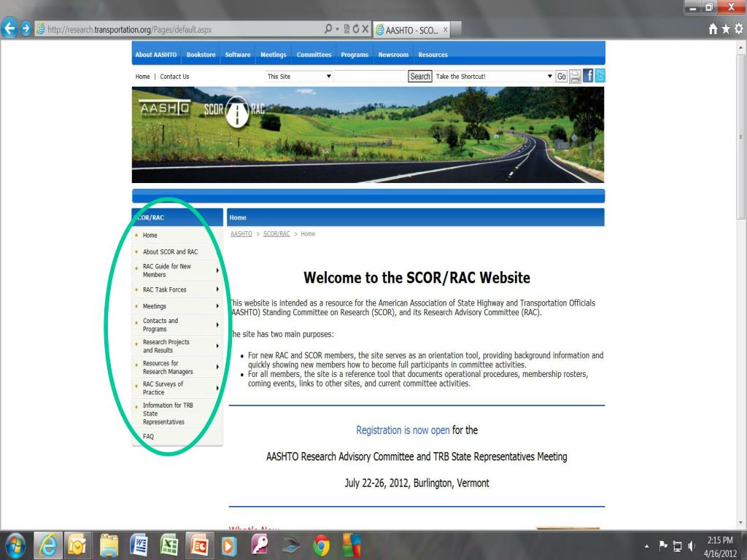Open Information for TRB State Representatives
This screenshot has width=747, height=560.
[x=168, y=413]
